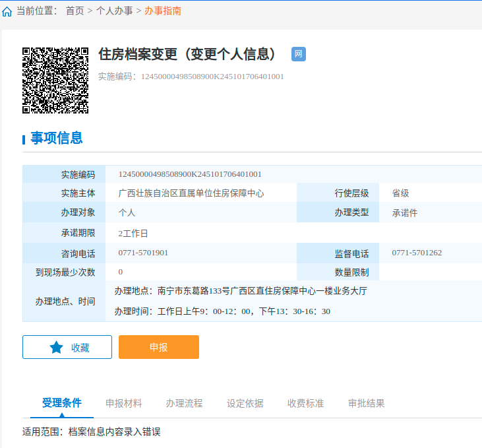Switch to the 审批结果 tab

click(x=367, y=403)
